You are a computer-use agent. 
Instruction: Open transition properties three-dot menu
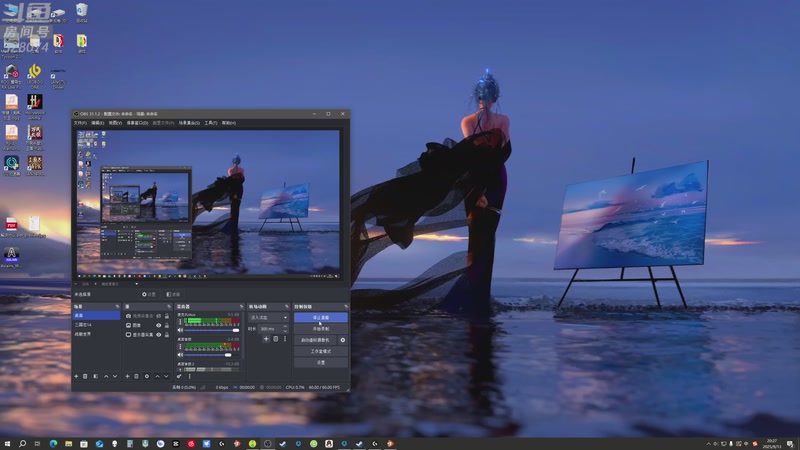285,339
